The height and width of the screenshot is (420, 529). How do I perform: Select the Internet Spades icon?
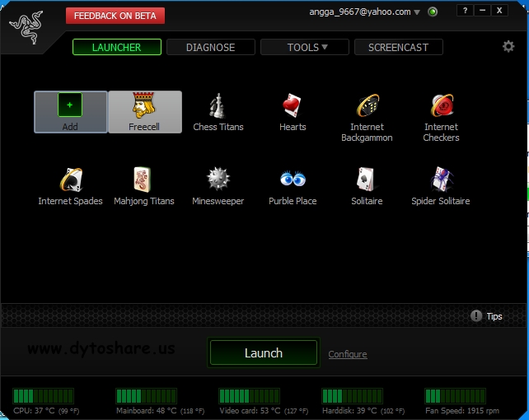coord(71,180)
